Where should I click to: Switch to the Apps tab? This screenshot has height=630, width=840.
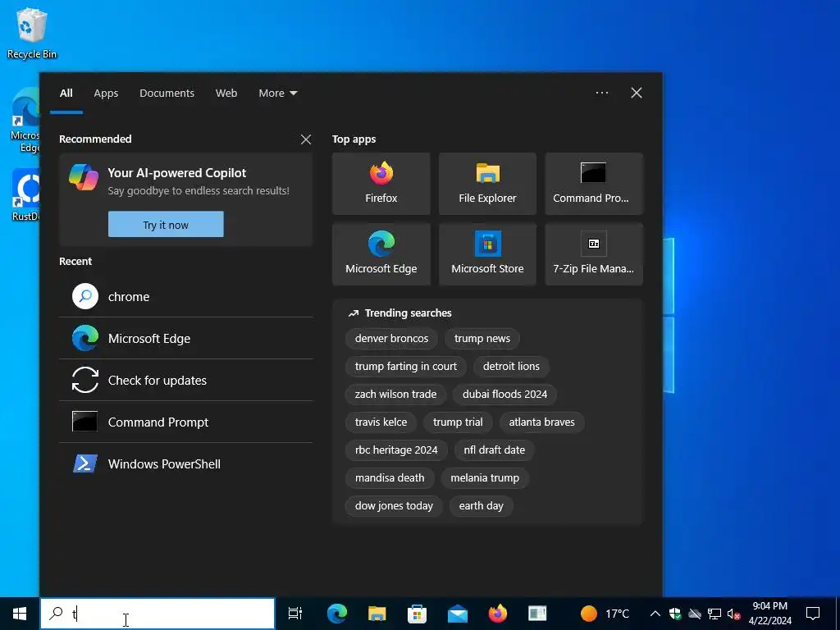(x=106, y=94)
